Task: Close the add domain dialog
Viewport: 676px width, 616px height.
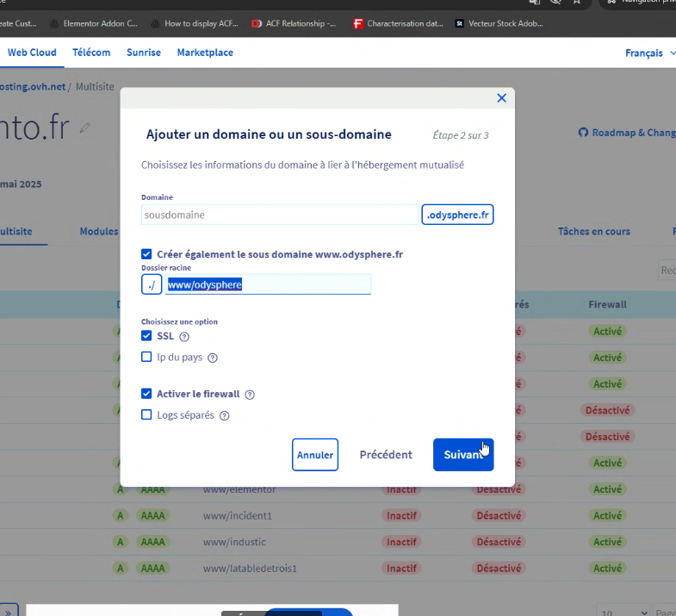Action: pyautogui.click(x=501, y=98)
